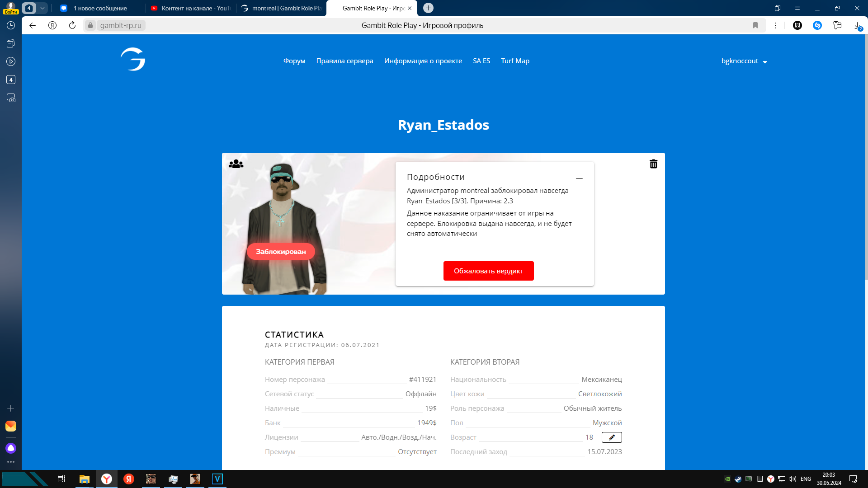Reload the page with the refresh icon
868x488 pixels.
tap(72, 25)
